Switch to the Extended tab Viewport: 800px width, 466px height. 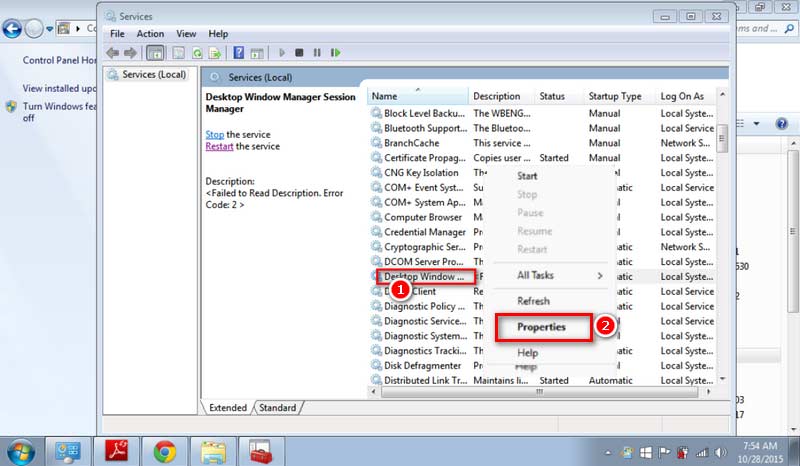[228, 408]
